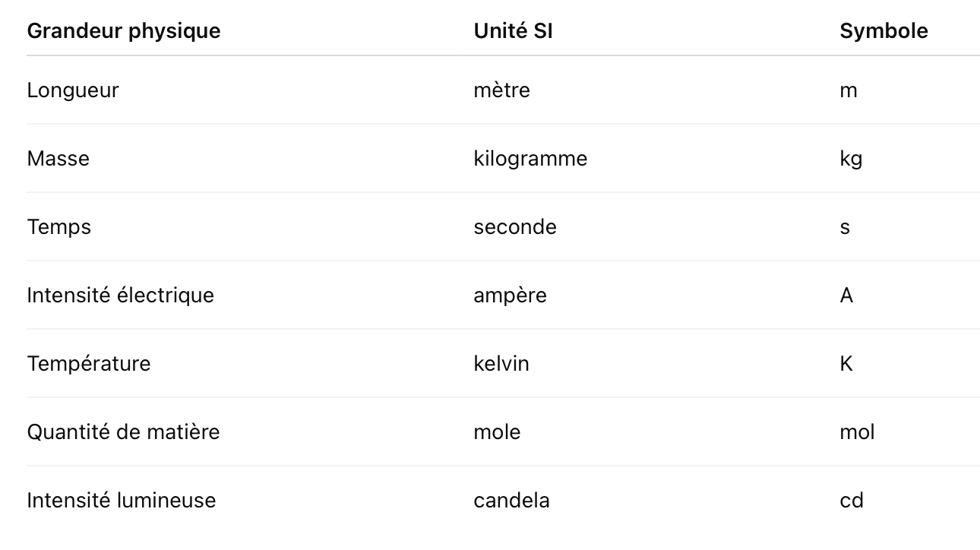
Task: Click the "kilogramme" cell
Action: [x=530, y=159]
